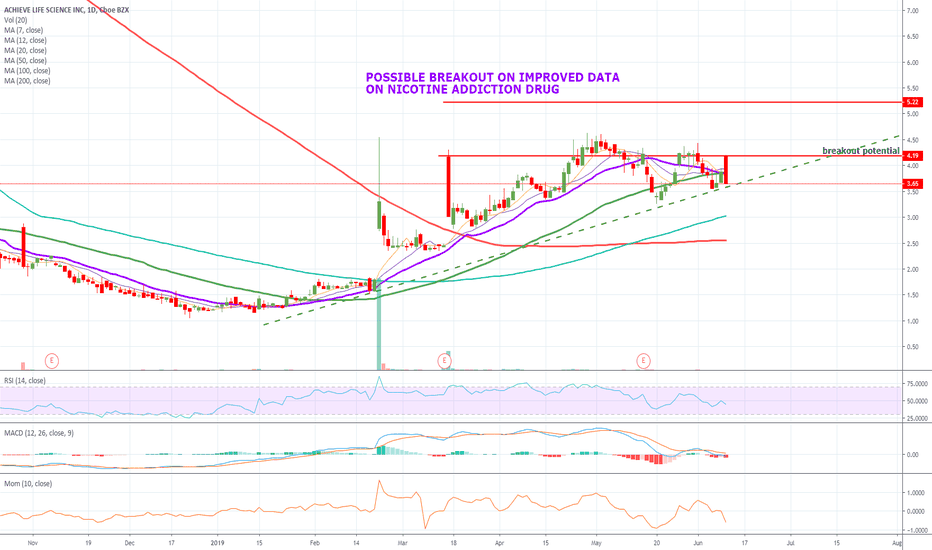Click the 1.50 price axis label
Screen dimensions: 932x550
click(x=912, y=295)
